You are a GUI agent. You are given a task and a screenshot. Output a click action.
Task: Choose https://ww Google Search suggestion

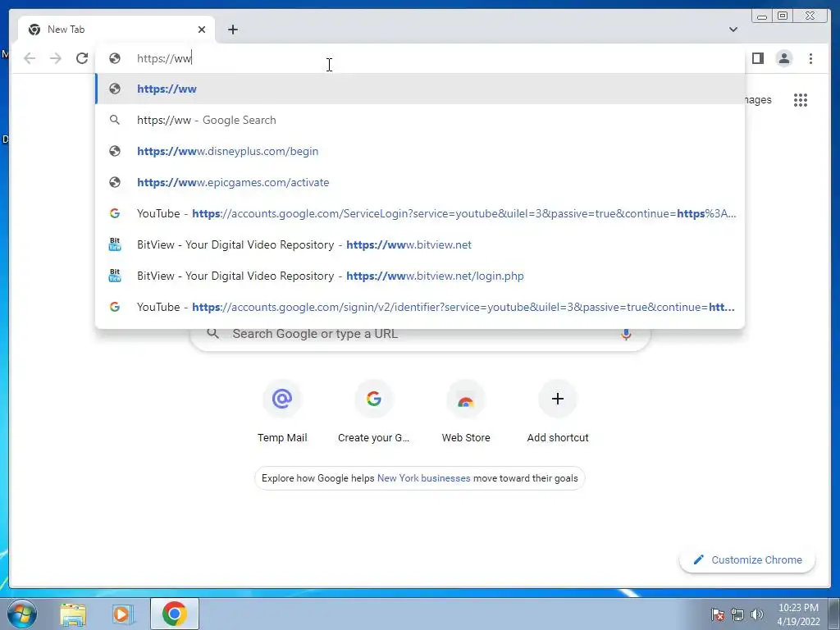420,120
